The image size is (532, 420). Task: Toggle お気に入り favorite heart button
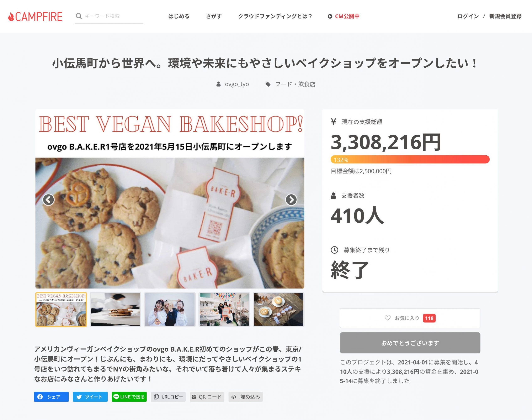click(410, 318)
